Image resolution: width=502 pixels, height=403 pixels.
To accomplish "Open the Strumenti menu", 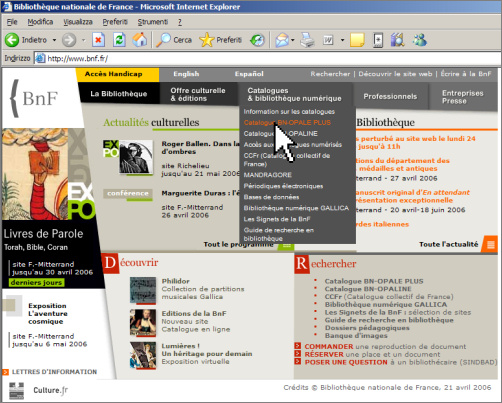I will click(153, 22).
